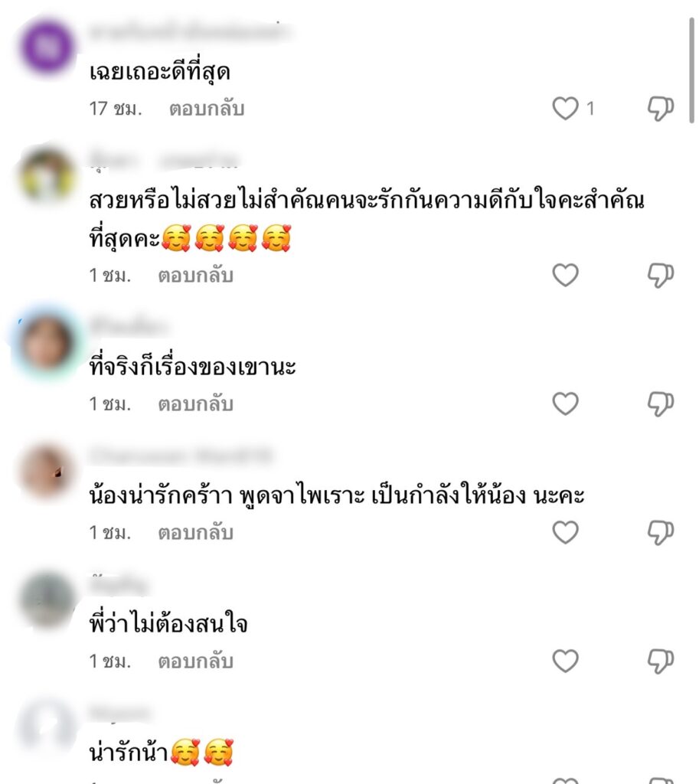Like the comment with four heart-face emojis
Image resolution: width=699 pixels, height=784 pixels.
pyautogui.click(x=566, y=275)
